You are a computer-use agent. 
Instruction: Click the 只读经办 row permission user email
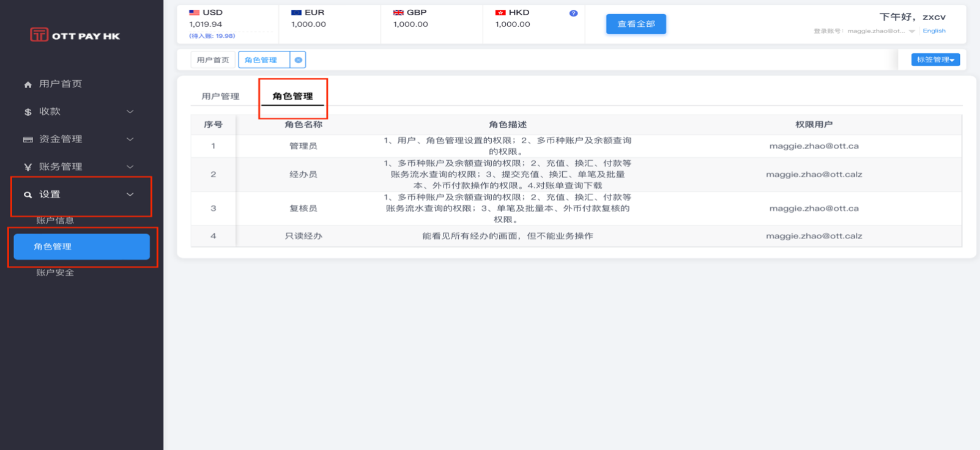814,236
